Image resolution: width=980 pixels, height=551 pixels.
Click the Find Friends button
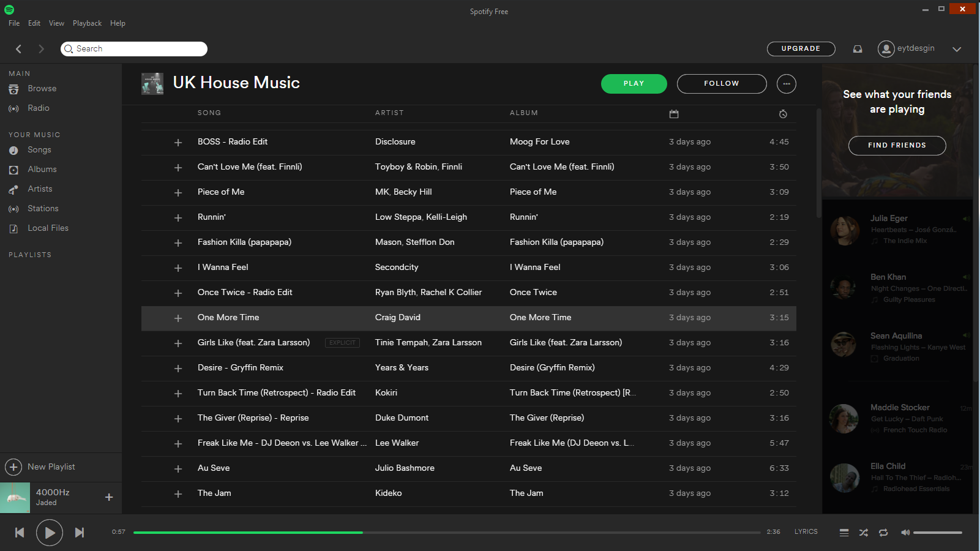tap(897, 146)
